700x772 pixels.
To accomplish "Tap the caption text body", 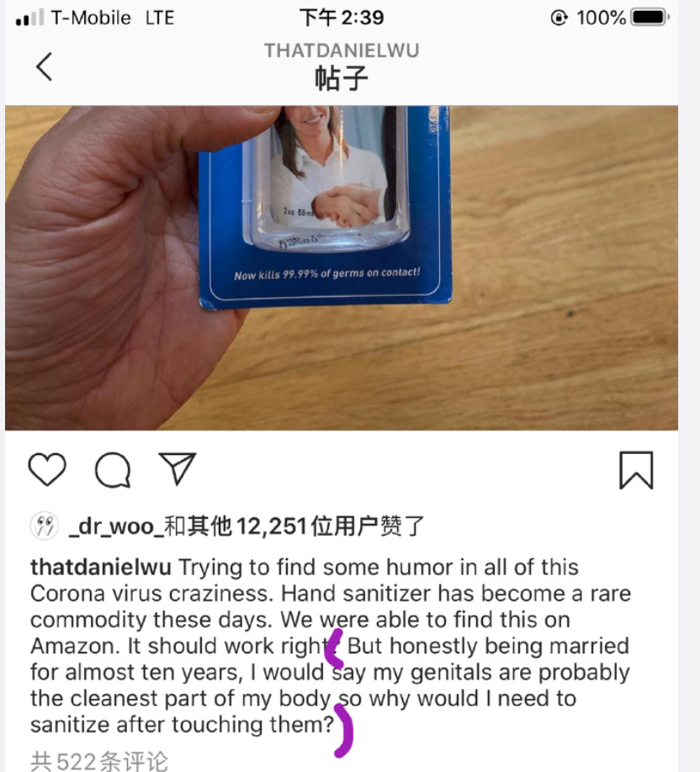I will pyautogui.click(x=330, y=646).
